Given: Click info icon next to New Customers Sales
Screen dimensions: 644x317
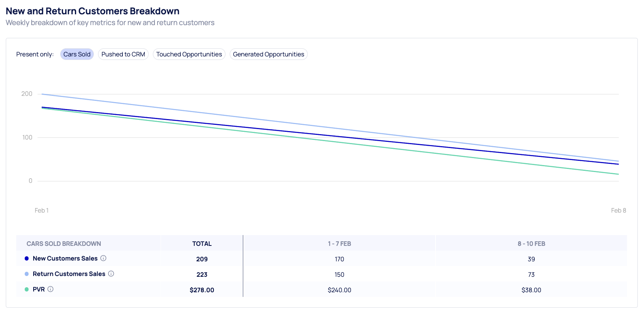Looking at the screenshot, I should 103,258.
